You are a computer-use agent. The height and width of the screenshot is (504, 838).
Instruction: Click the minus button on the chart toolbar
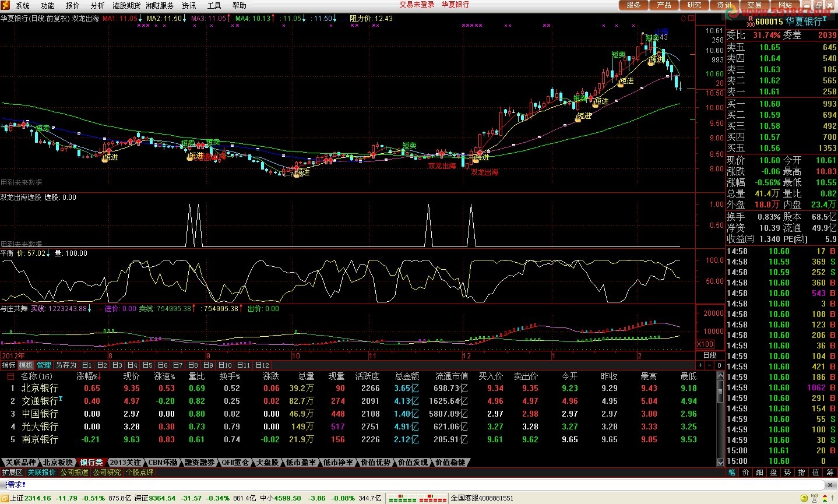point(710,365)
